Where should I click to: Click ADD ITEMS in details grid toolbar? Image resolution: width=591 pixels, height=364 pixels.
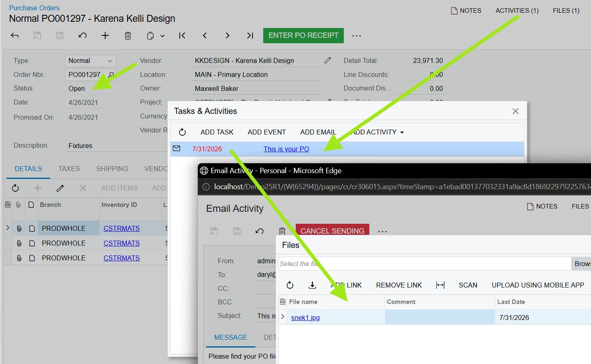(x=120, y=188)
